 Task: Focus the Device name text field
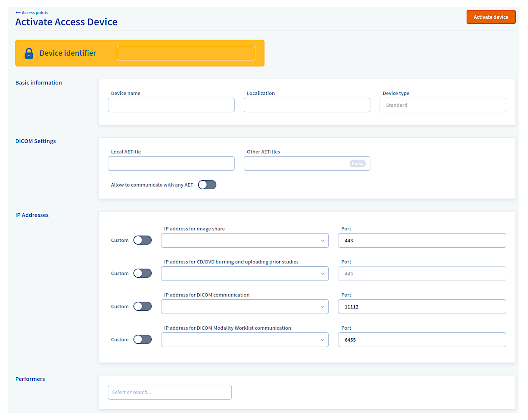pos(171,105)
